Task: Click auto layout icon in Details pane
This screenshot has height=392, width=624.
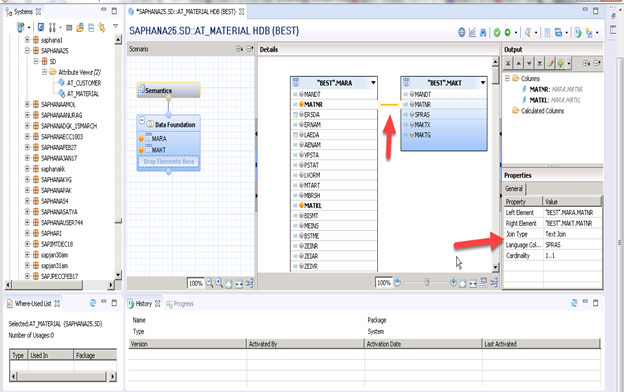Action: pyautogui.click(x=494, y=283)
